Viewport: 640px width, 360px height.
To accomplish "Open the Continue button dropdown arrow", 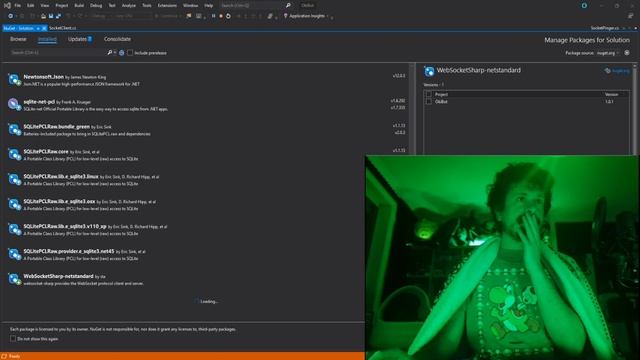I will (181, 16).
